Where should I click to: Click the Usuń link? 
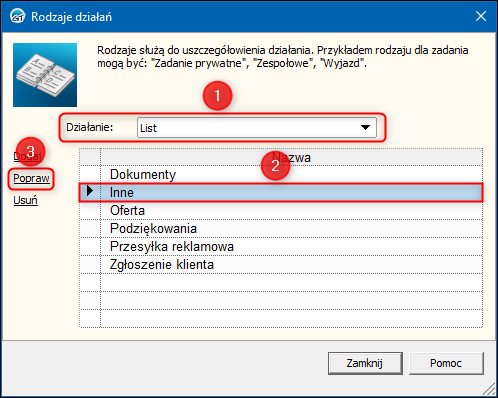tap(25, 200)
